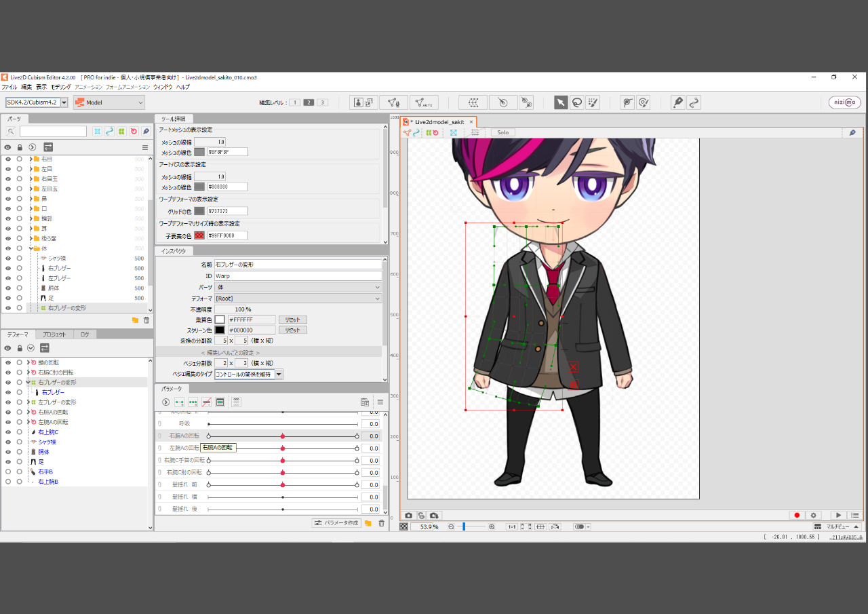Open the ファイル menu
The width and height of the screenshot is (868, 614).
click(x=9, y=87)
